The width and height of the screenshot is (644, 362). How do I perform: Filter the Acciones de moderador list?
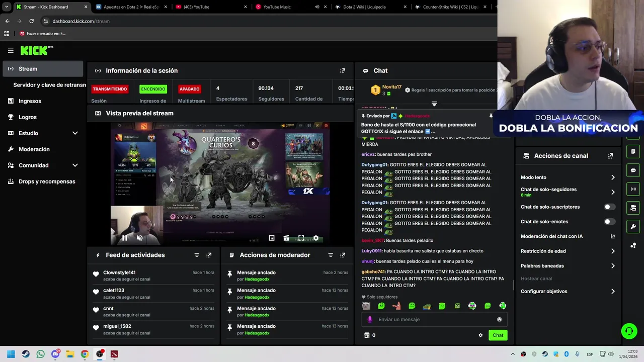(331, 255)
